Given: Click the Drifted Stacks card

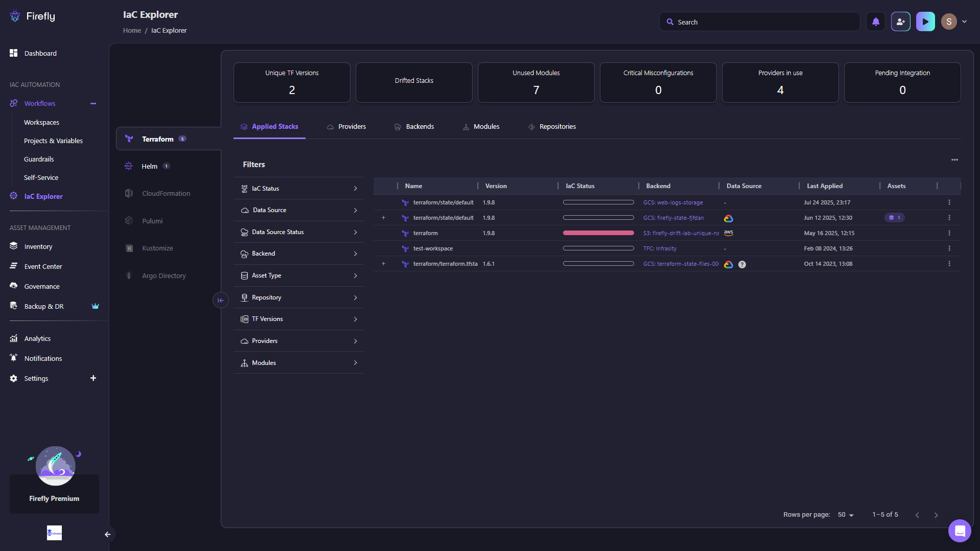Looking at the screenshot, I should click(414, 82).
